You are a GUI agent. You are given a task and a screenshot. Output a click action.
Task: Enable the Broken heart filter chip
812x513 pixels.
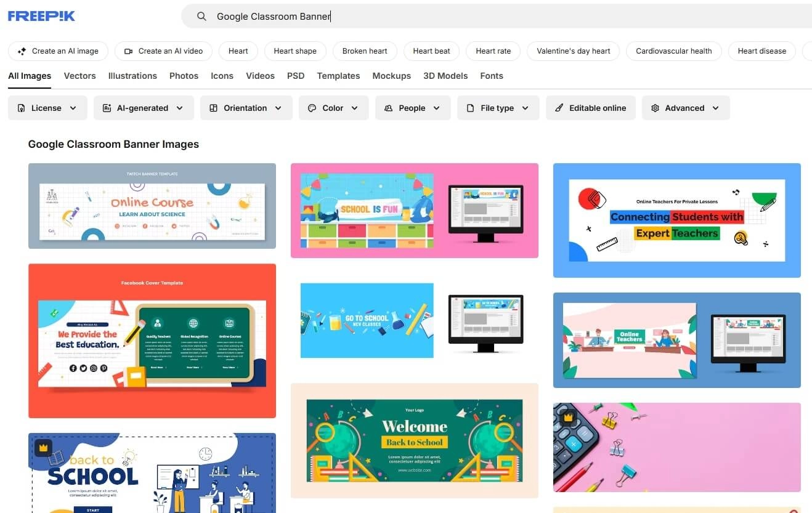(365, 51)
